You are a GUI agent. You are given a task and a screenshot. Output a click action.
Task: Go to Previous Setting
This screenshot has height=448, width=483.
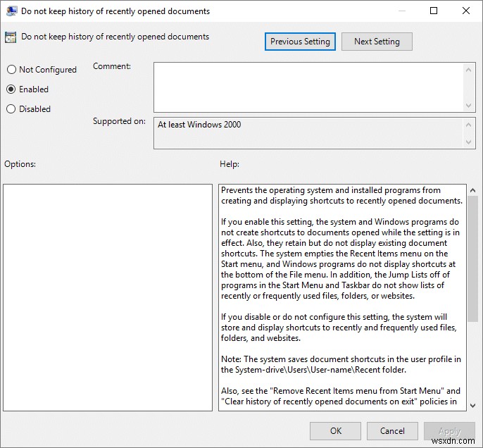click(300, 42)
